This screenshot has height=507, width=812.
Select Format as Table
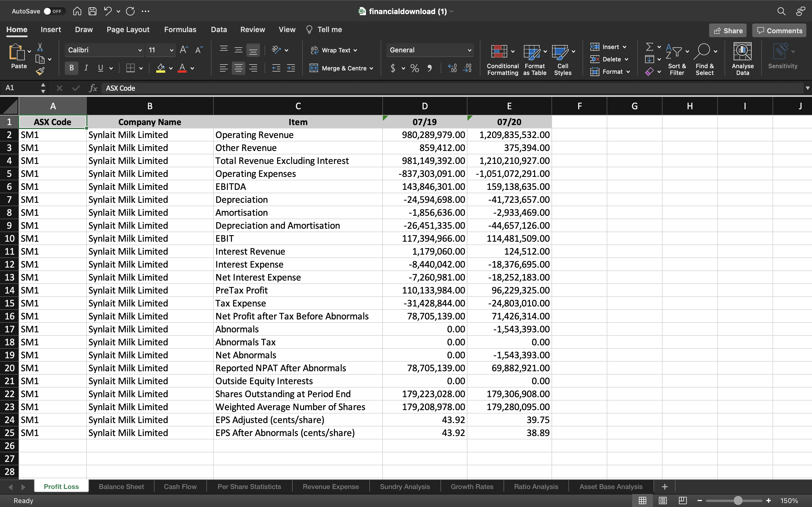tap(534, 59)
